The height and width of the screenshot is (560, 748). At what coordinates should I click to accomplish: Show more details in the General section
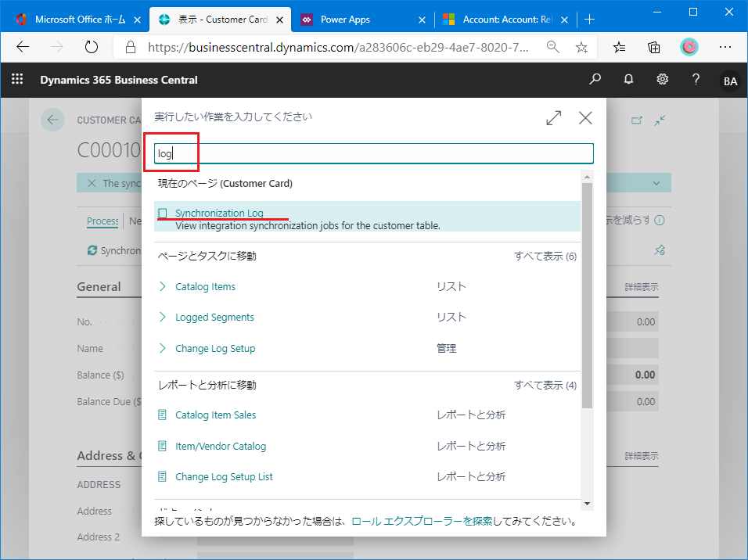[x=642, y=287]
